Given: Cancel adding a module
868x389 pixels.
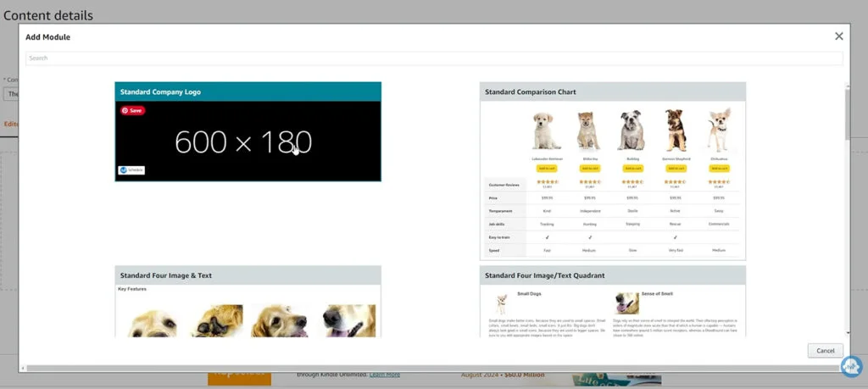Looking at the screenshot, I should [x=826, y=351].
